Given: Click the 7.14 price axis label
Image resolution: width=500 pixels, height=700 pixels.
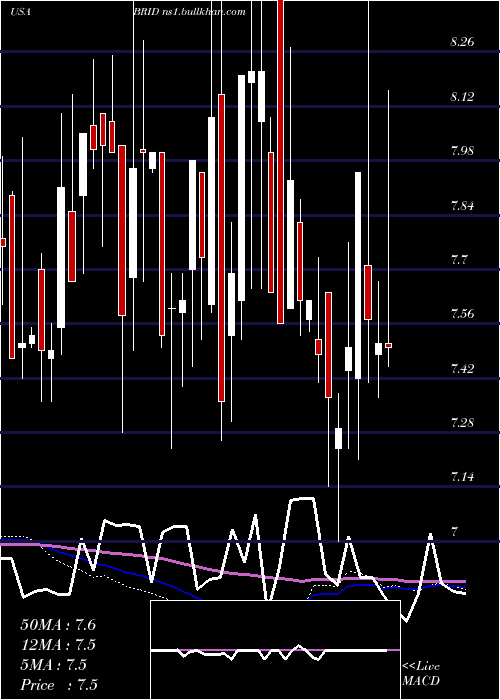Looking at the screenshot, I should (x=462, y=477).
